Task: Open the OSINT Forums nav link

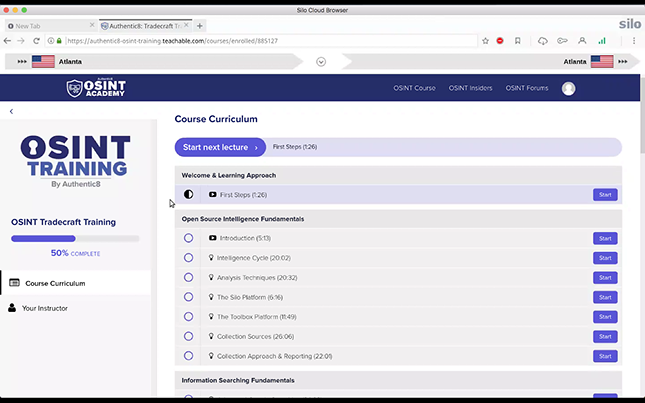Action: point(527,88)
